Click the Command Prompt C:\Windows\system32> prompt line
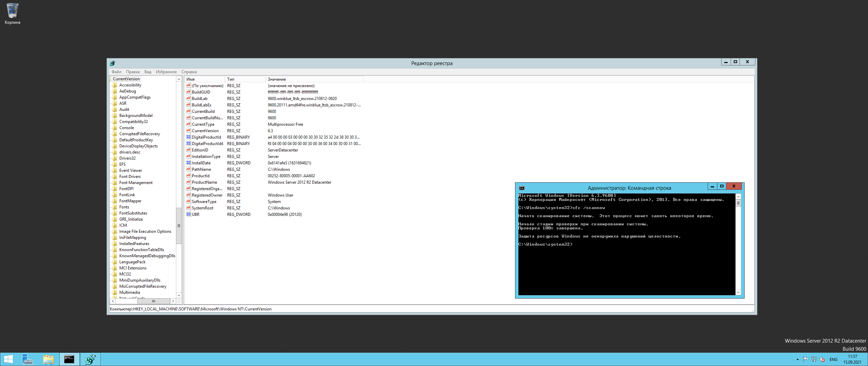Viewport: 868px width, 366px height. [x=545, y=244]
